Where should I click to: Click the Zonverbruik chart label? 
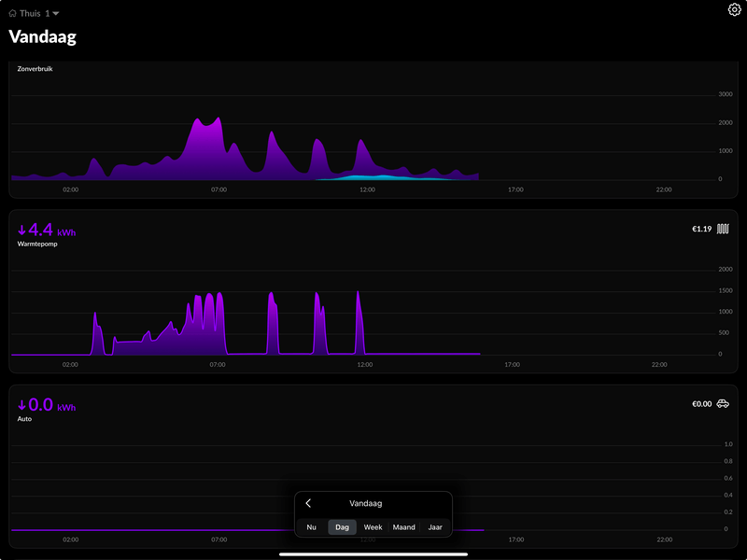(x=35, y=69)
